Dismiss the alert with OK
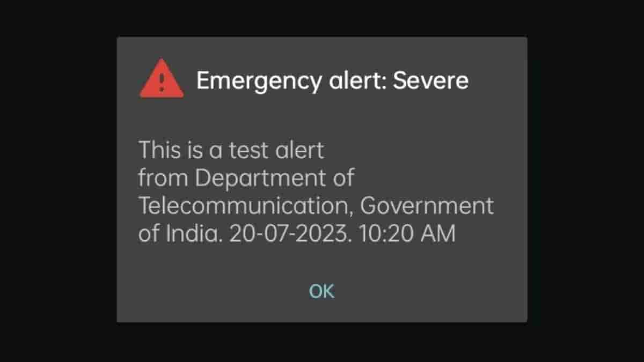Viewport: 644px width, 362px height. pos(322,291)
